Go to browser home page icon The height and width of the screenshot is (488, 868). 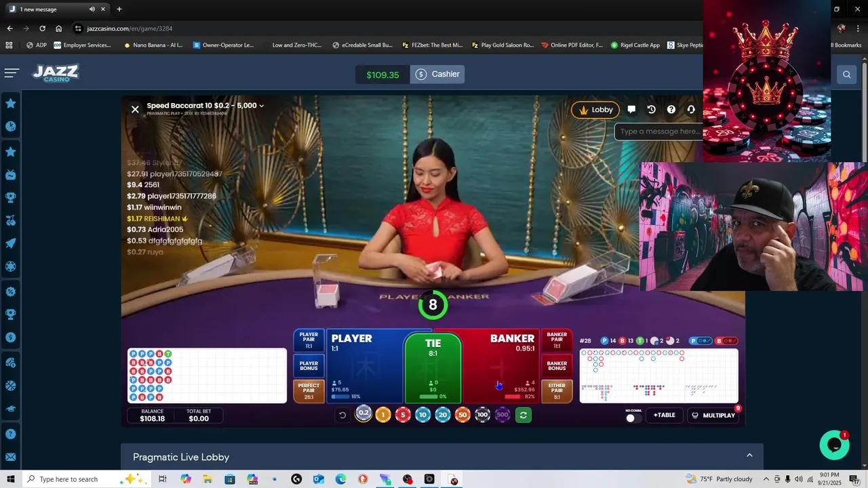[x=58, y=28]
